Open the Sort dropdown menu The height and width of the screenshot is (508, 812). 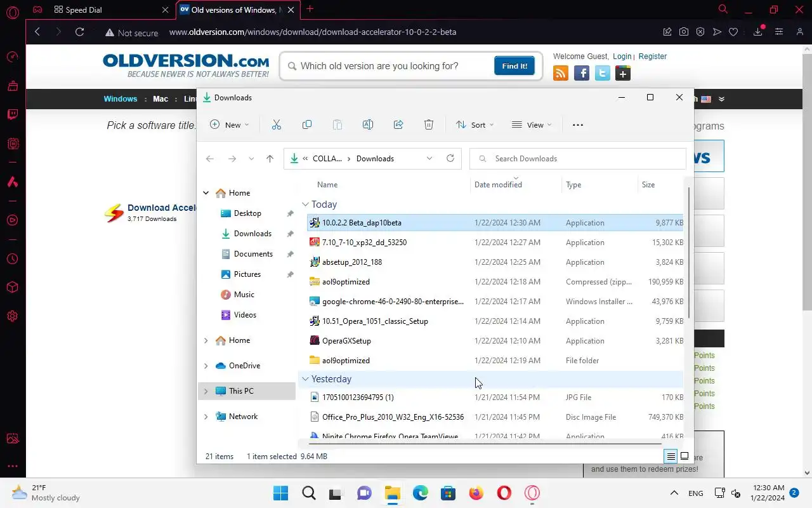(x=475, y=125)
